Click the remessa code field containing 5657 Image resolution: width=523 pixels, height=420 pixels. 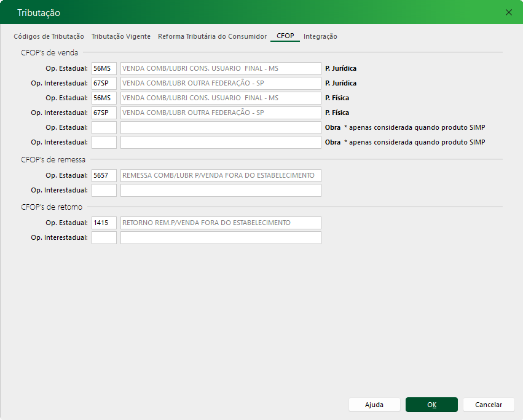point(104,175)
